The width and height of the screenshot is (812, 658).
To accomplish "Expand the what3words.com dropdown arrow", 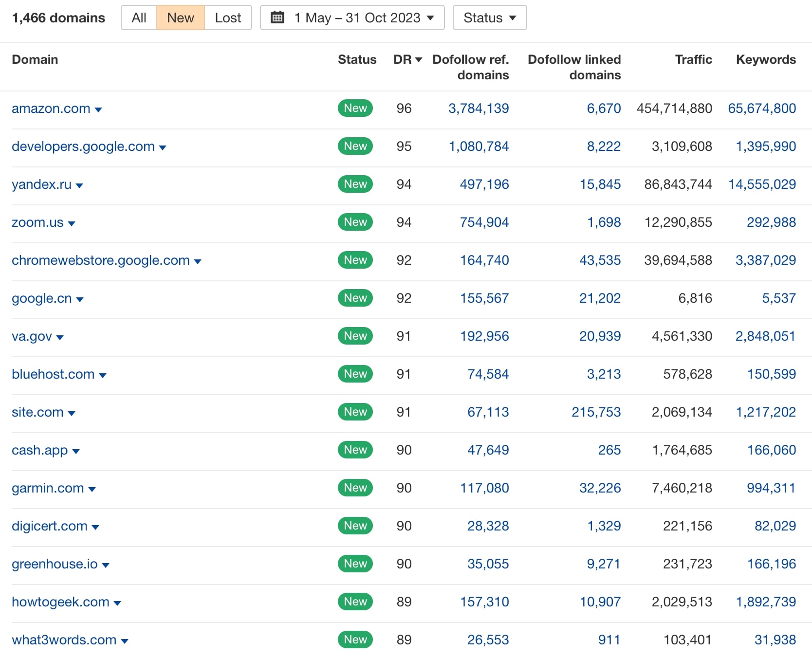I will tap(125, 641).
